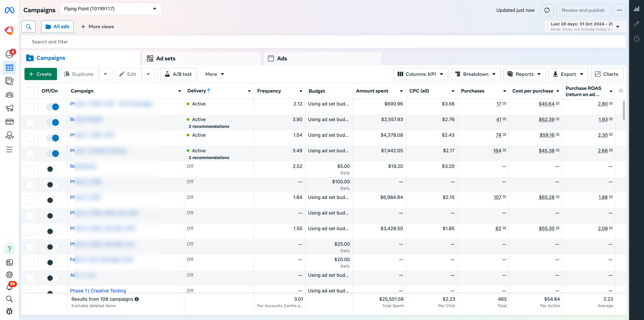
Task: Open All tools hamburger menu icon
Action: (9, 150)
